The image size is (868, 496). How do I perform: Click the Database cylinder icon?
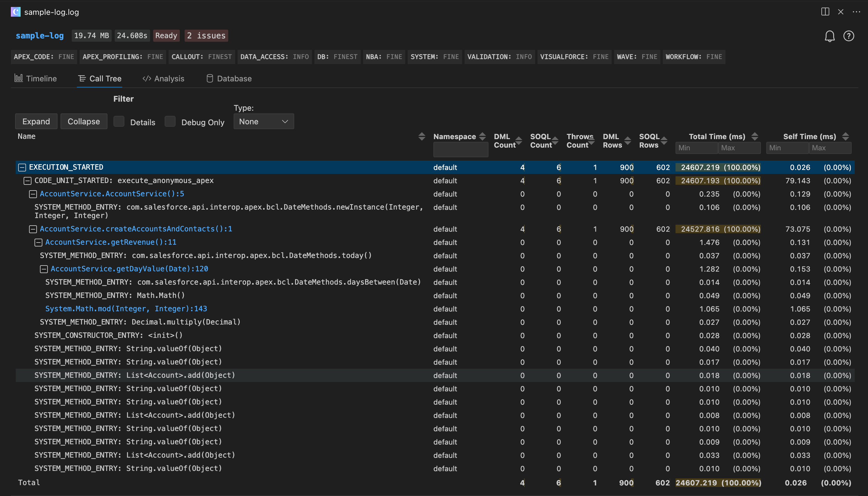tap(210, 78)
